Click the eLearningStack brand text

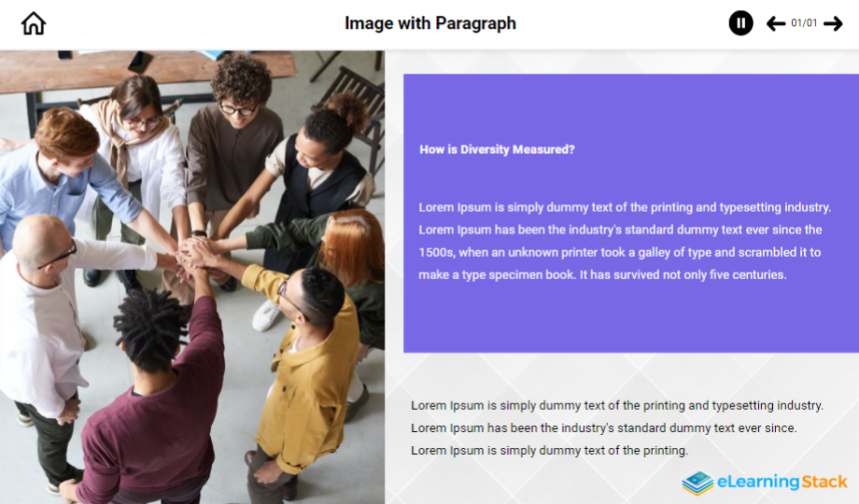(x=782, y=483)
